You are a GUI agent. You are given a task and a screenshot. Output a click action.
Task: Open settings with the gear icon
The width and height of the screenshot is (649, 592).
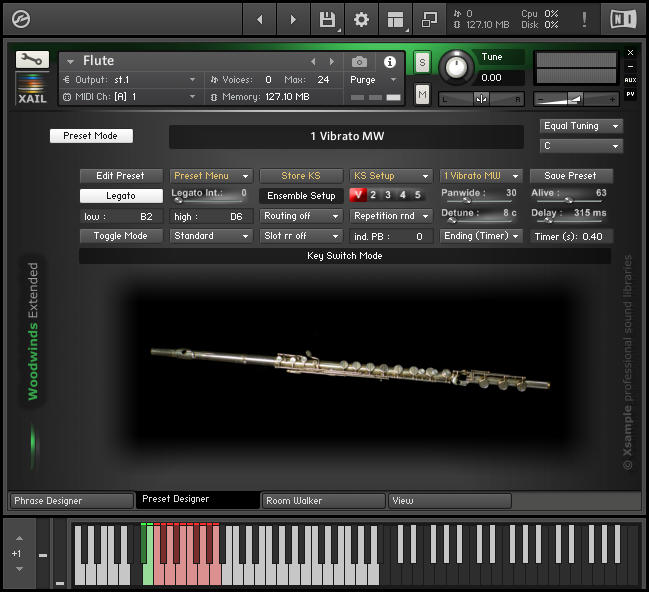361,19
